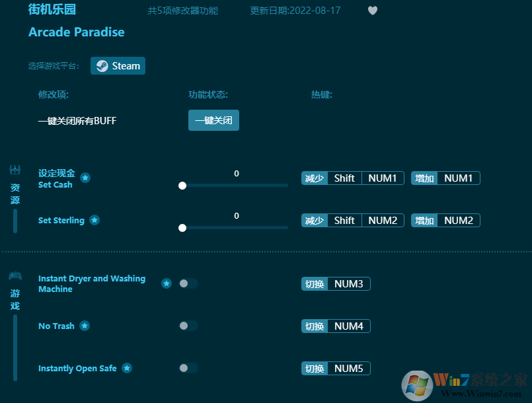Click the Arcade Paradise title
Screen dimensions: 532x403
coord(77,32)
